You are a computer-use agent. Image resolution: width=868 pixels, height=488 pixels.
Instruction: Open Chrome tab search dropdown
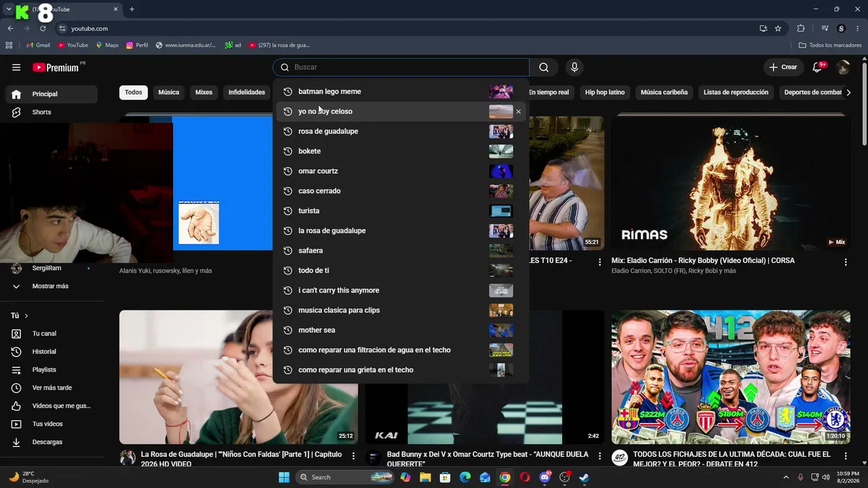point(9,9)
